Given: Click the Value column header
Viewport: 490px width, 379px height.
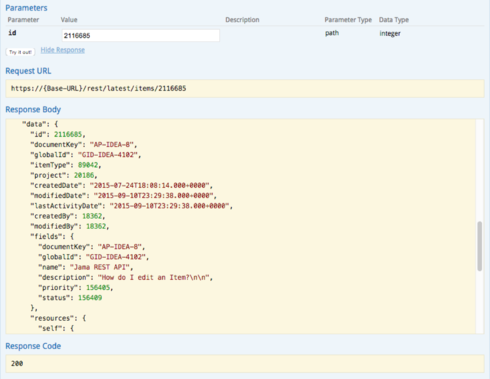Looking at the screenshot, I should coord(69,20).
